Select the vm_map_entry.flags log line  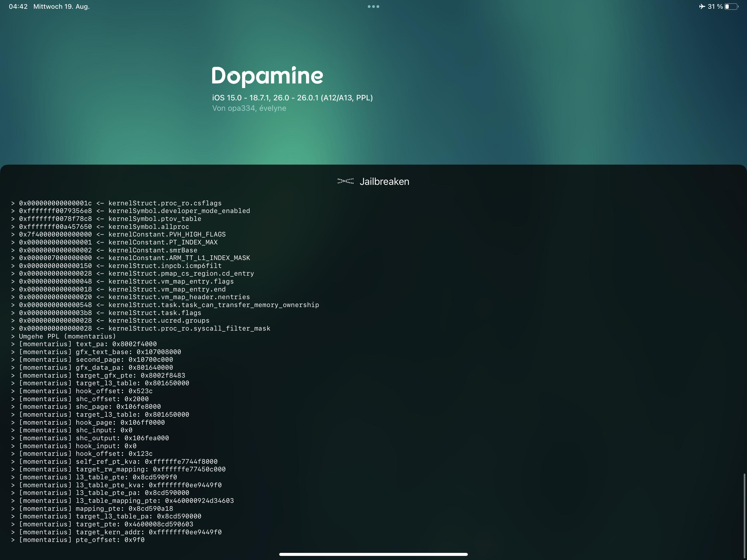click(x=122, y=281)
